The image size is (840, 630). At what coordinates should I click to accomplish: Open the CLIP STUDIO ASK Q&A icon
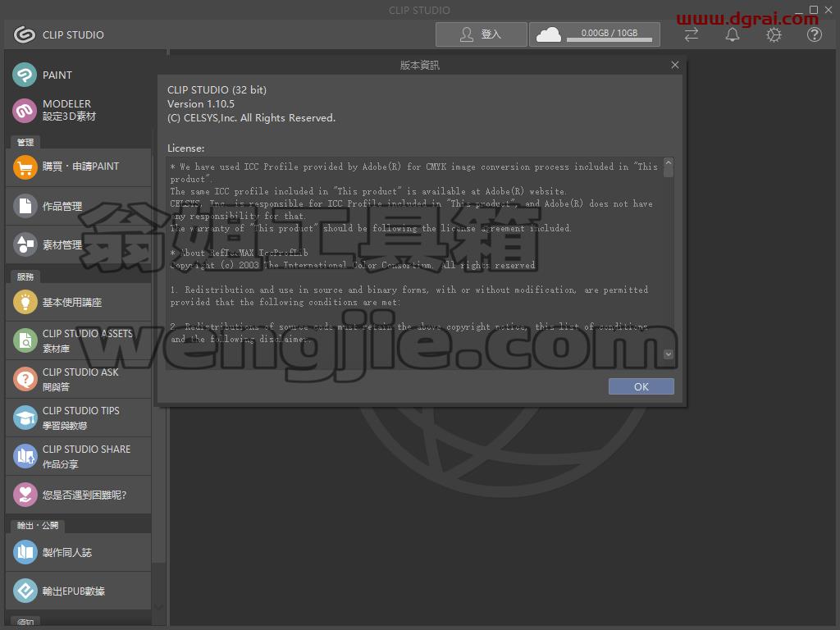pos(25,379)
